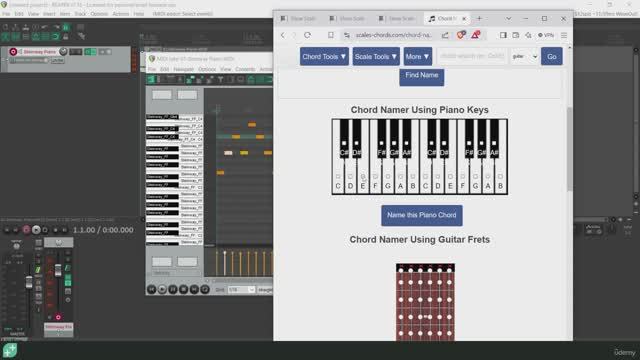Click the webpage vertical scrollbar

pyautogui.click(x=569, y=149)
